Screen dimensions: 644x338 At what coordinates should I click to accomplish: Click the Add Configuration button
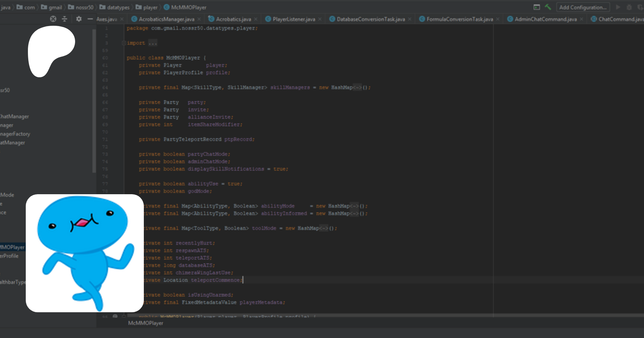583,7
